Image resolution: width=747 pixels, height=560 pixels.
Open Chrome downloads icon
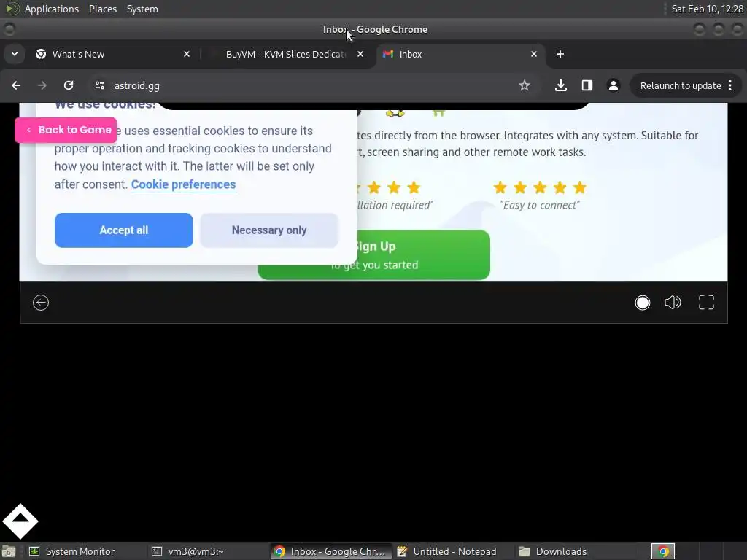point(561,86)
